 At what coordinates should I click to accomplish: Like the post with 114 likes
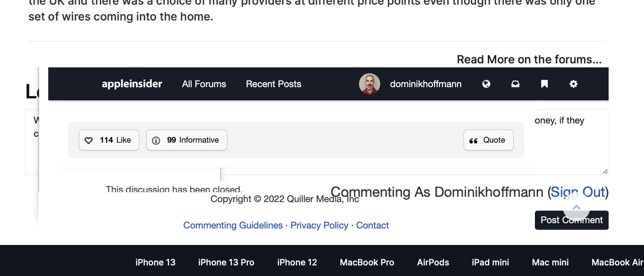109,140
